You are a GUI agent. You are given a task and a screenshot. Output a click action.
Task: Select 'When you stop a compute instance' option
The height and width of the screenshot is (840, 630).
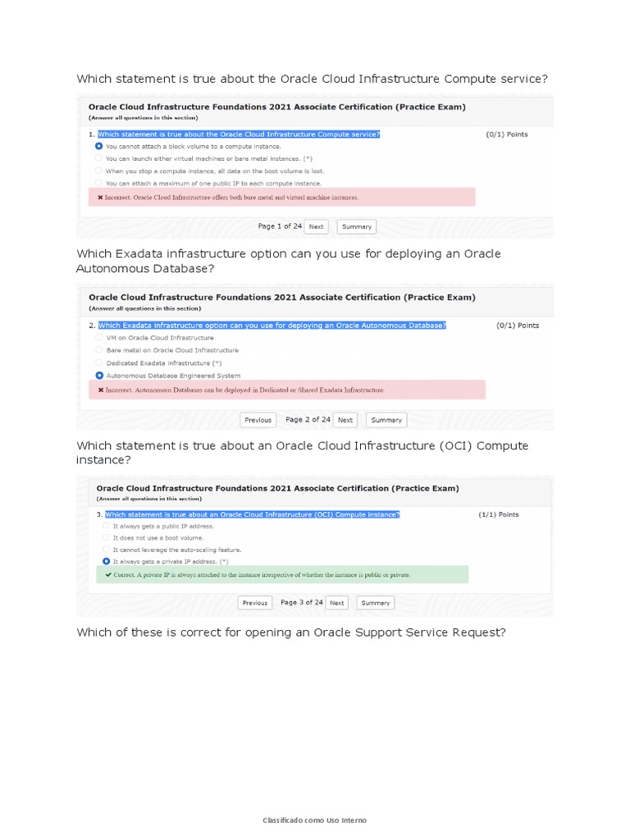click(x=98, y=171)
